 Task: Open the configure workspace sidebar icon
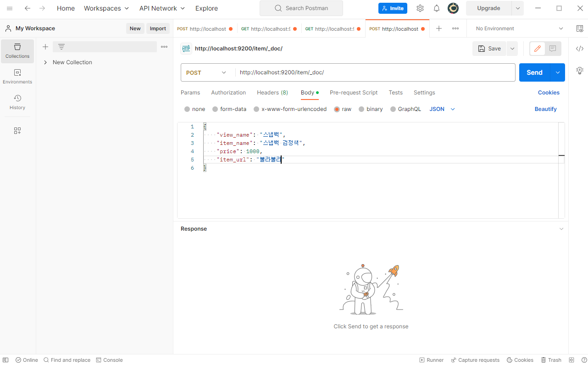pyautogui.click(x=17, y=131)
